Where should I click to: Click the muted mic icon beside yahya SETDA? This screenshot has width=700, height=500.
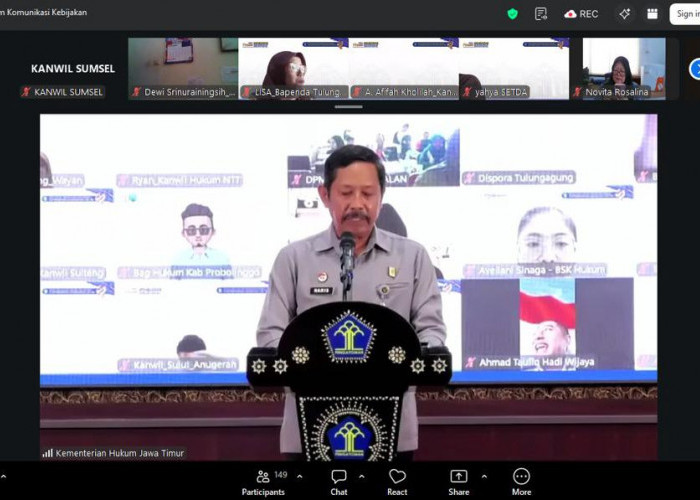pos(467,92)
